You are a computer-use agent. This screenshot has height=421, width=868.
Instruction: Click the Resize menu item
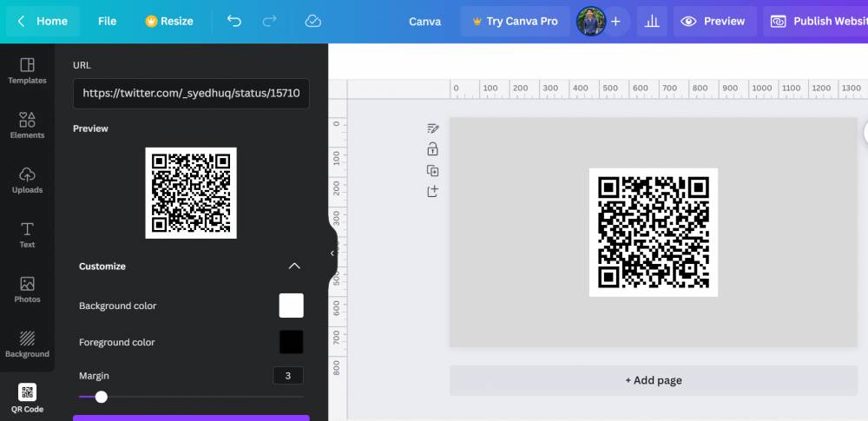click(169, 21)
